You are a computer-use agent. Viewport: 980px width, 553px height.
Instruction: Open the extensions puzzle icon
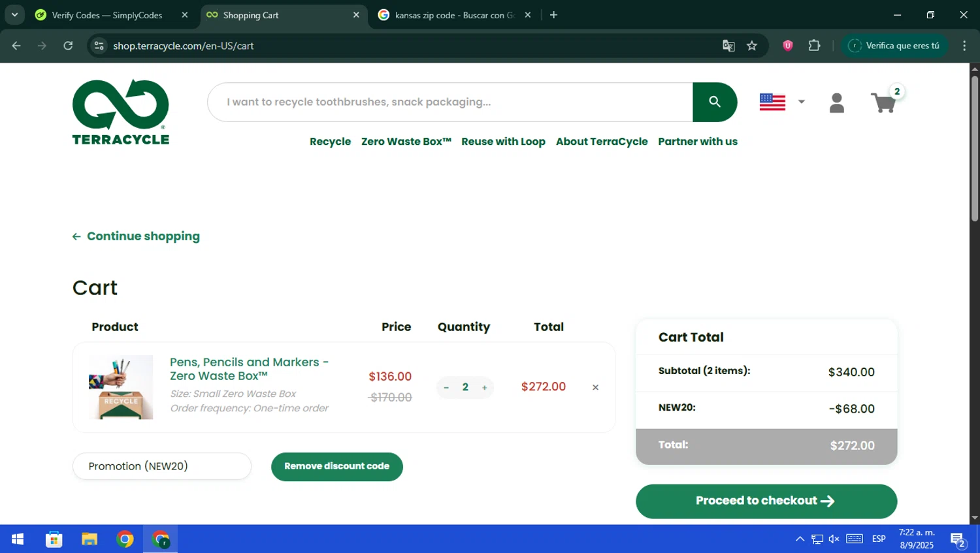814,46
